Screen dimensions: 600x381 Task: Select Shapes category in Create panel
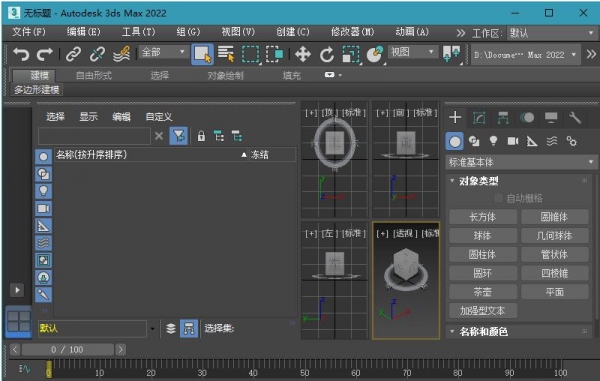(x=474, y=141)
